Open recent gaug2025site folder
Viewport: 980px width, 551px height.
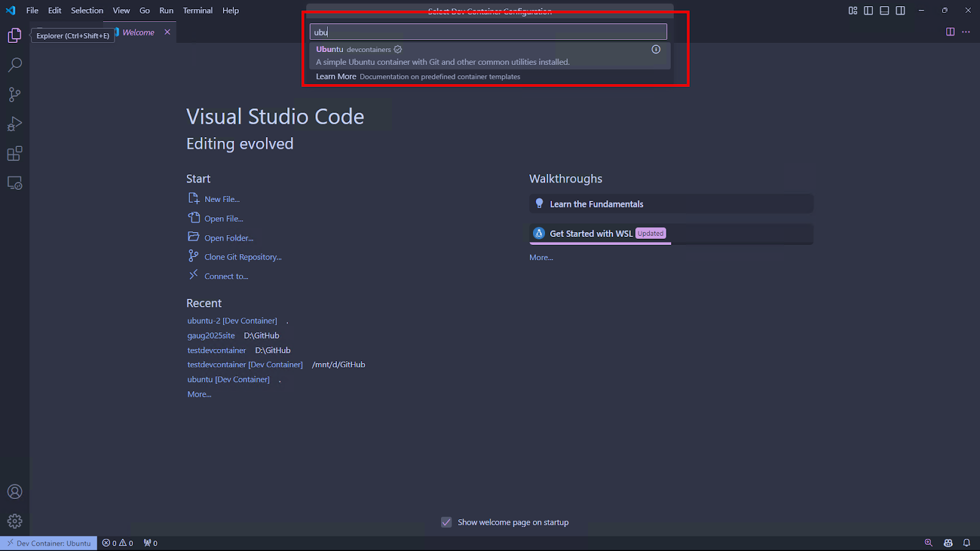pyautogui.click(x=211, y=335)
